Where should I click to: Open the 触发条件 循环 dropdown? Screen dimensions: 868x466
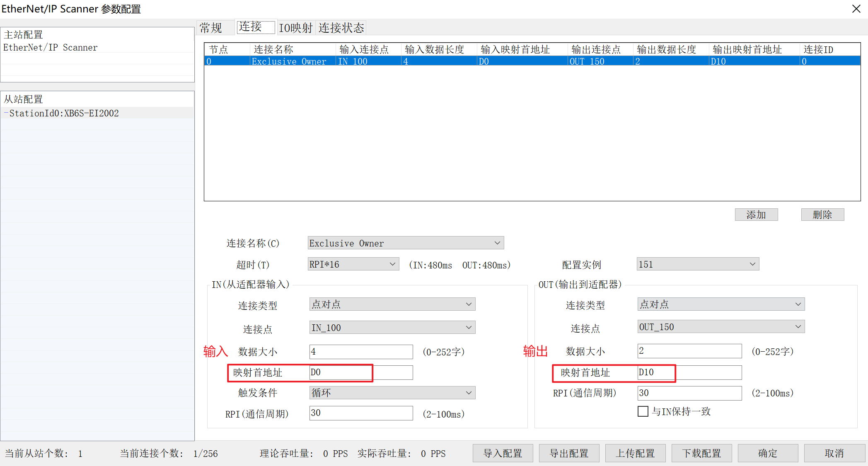392,393
